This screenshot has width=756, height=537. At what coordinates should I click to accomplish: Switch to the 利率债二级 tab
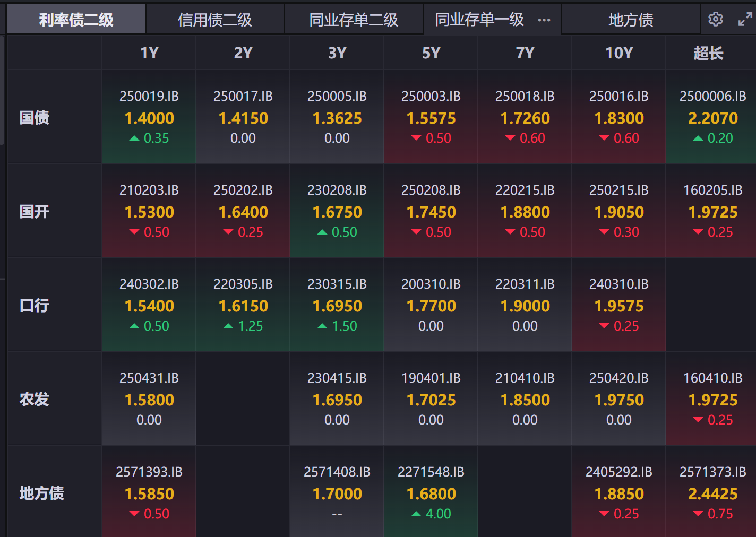(76, 20)
